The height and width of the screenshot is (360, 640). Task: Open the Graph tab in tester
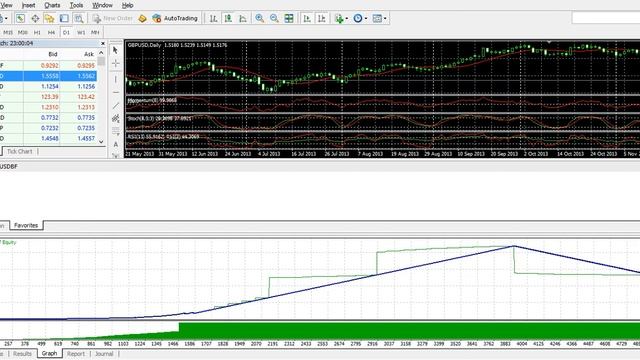pyautogui.click(x=49, y=353)
